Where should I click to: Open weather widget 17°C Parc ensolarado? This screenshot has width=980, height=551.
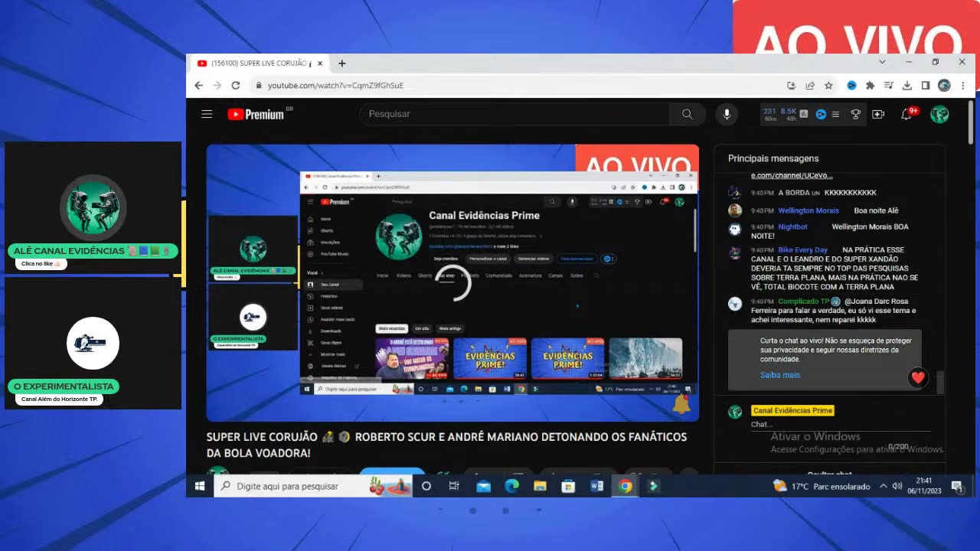click(x=822, y=486)
